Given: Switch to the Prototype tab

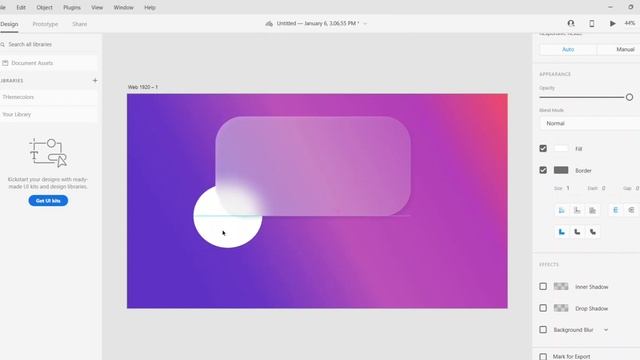Looking at the screenshot, I should click(45, 24).
